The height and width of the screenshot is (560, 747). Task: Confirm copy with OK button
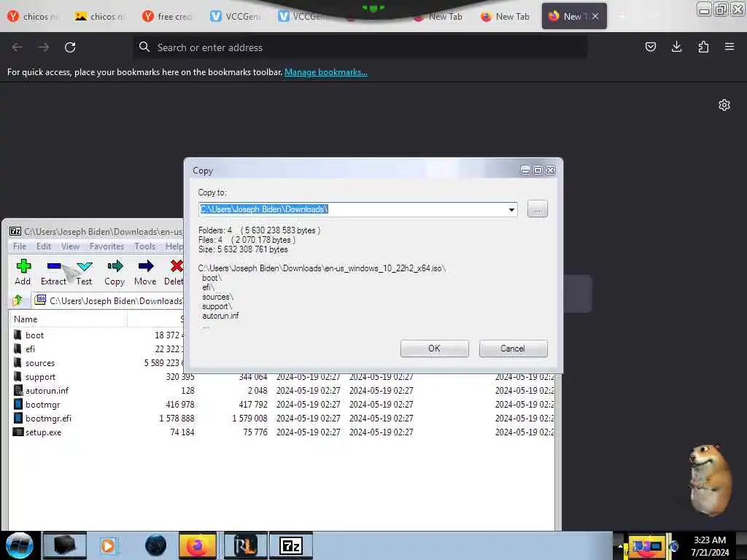click(435, 349)
